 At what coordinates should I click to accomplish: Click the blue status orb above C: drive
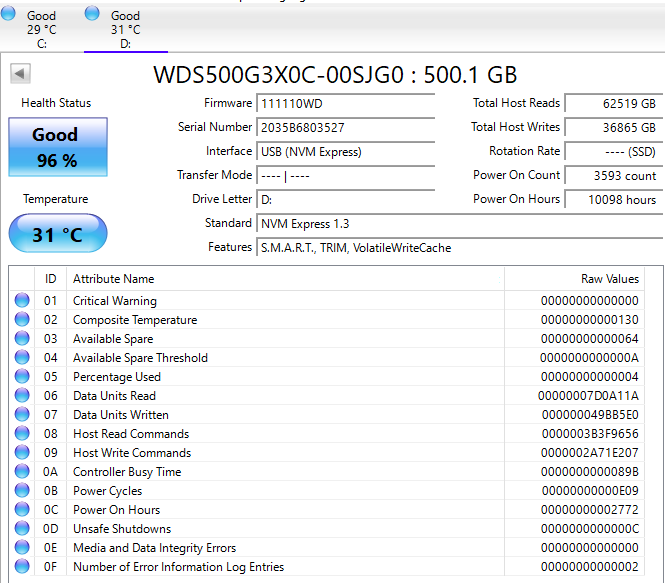[x=8, y=14]
